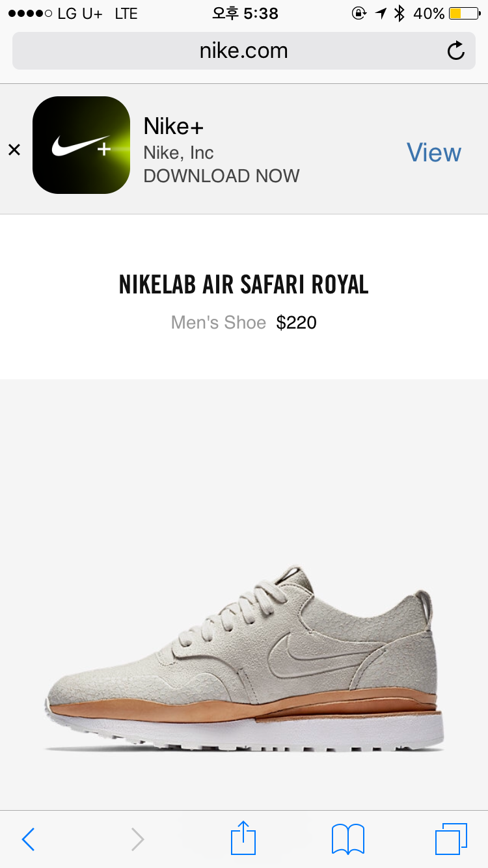
Task: Tap the $220 price label
Action: (x=296, y=323)
